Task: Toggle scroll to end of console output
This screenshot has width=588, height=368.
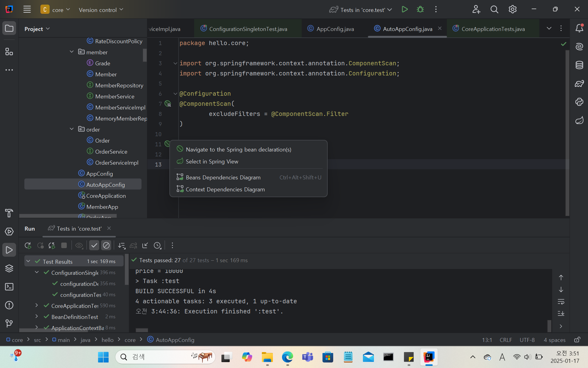Action: pos(561,313)
